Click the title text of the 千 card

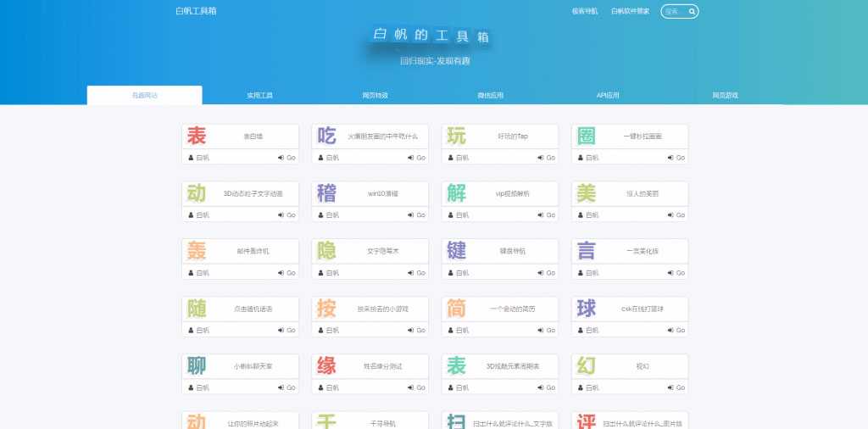(x=382, y=424)
